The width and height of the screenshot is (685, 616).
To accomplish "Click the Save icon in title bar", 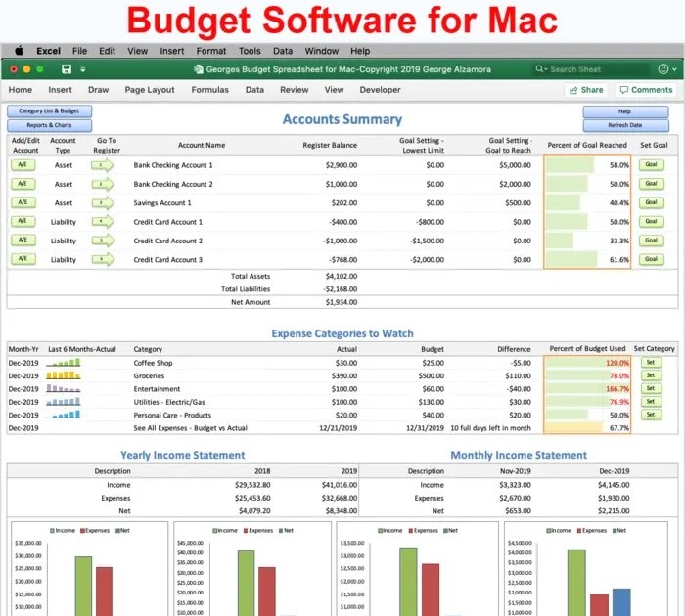I will point(66,69).
